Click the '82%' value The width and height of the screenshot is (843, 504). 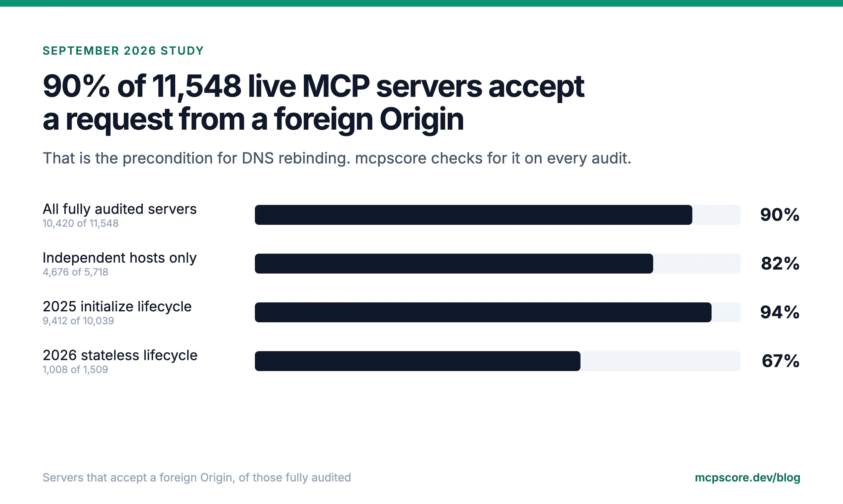click(x=780, y=264)
